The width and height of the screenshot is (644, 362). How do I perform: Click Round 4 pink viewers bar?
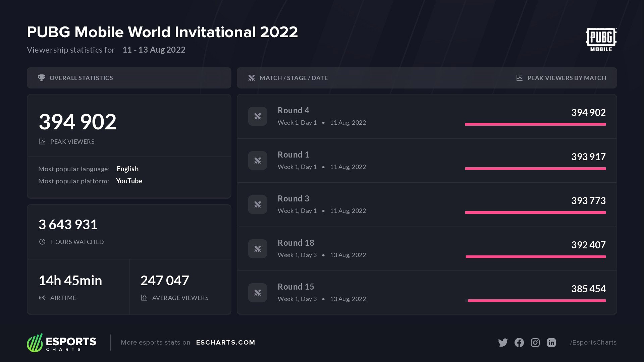point(535,124)
